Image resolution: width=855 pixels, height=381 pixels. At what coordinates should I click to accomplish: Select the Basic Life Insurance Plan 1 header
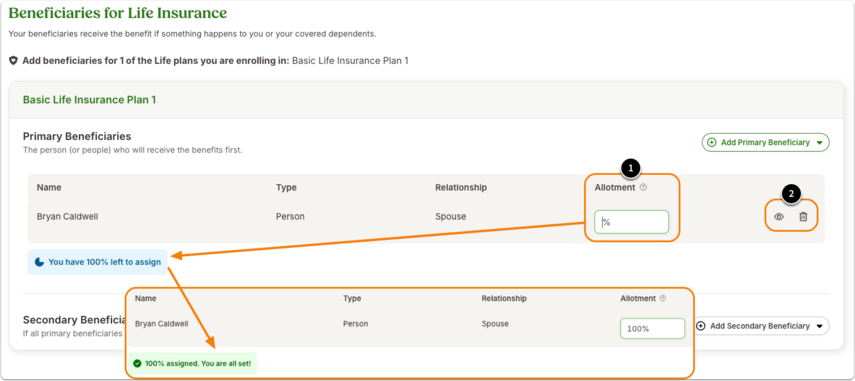(89, 100)
